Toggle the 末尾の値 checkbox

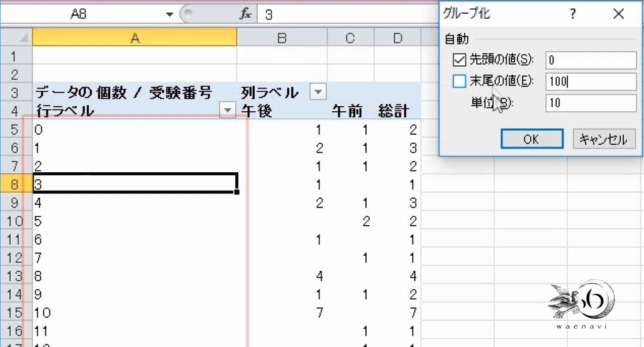click(459, 81)
